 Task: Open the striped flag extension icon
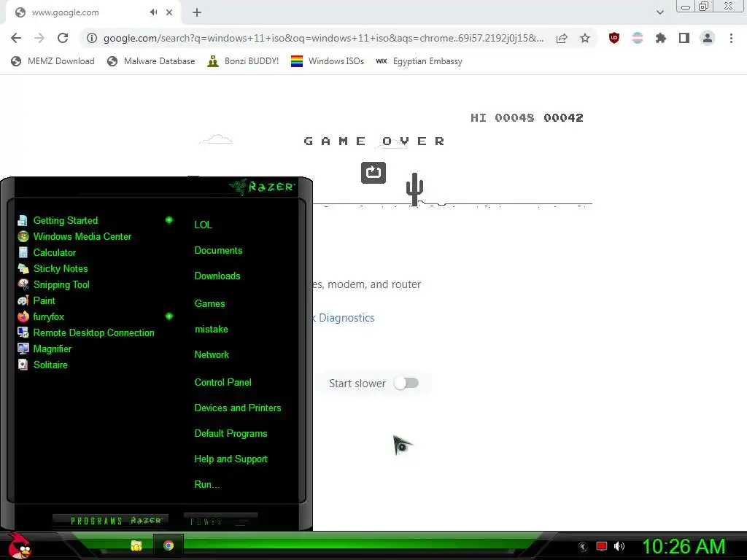point(638,38)
